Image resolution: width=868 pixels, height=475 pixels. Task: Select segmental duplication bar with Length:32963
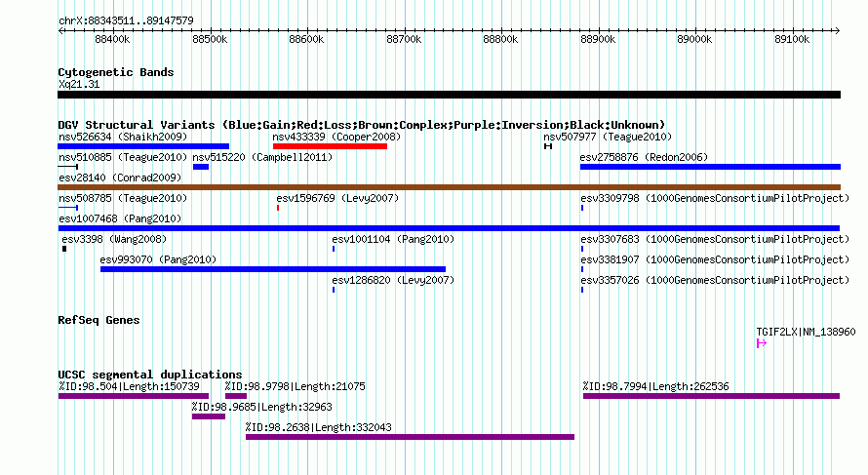tap(209, 416)
